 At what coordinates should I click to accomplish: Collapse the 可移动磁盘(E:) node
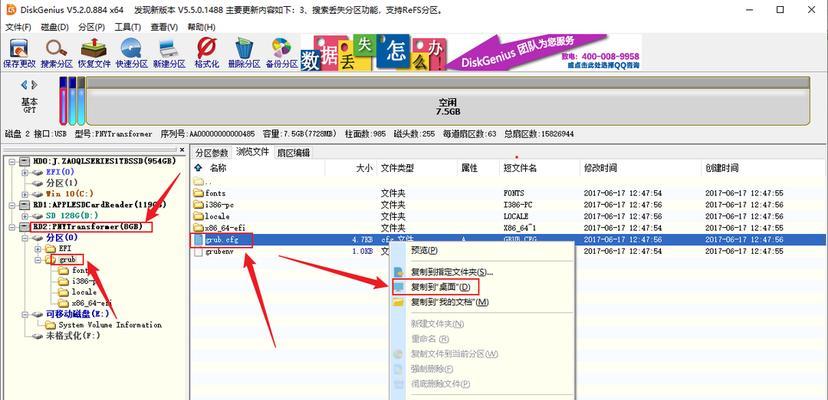pyautogui.click(x=24, y=314)
